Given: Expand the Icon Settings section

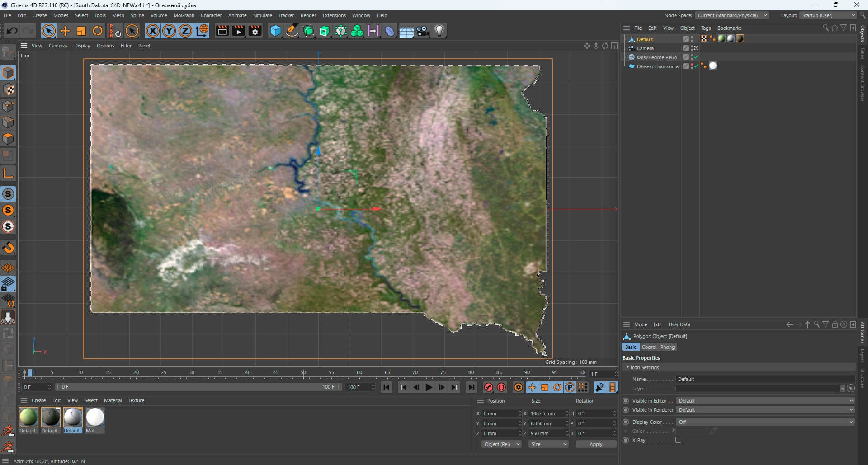Looking at the screenshot, I should click(628, 367).
